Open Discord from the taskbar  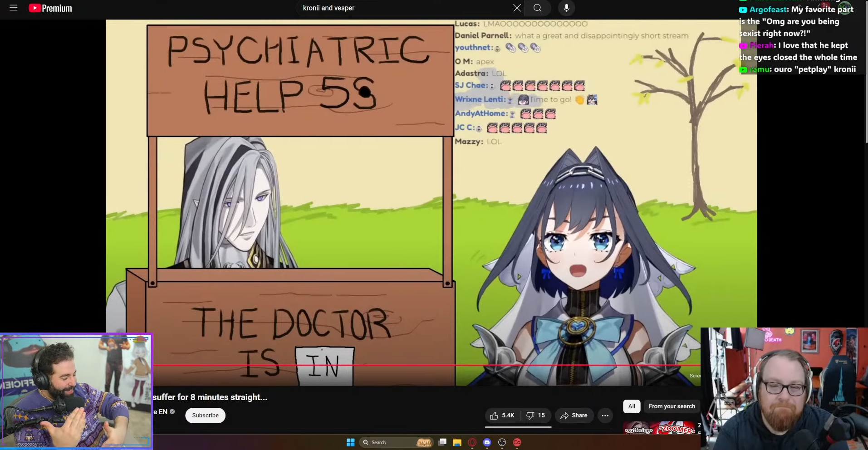(x=487, y=442)
